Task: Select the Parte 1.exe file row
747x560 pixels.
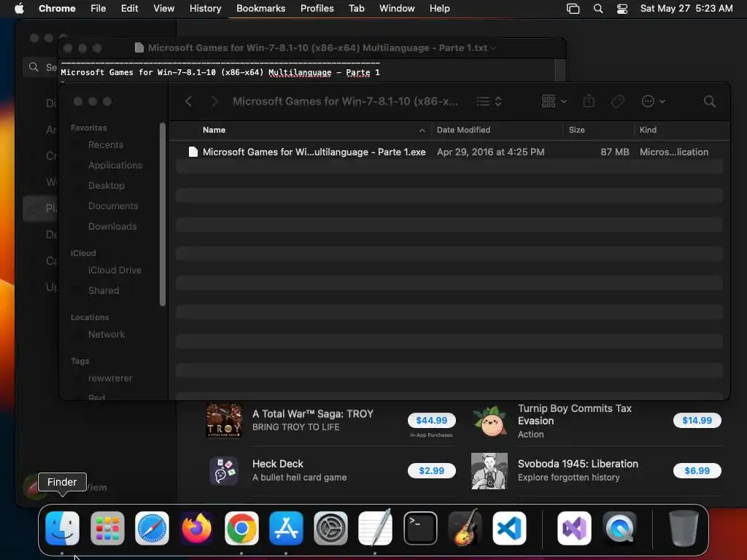Action: coord(449,152)
